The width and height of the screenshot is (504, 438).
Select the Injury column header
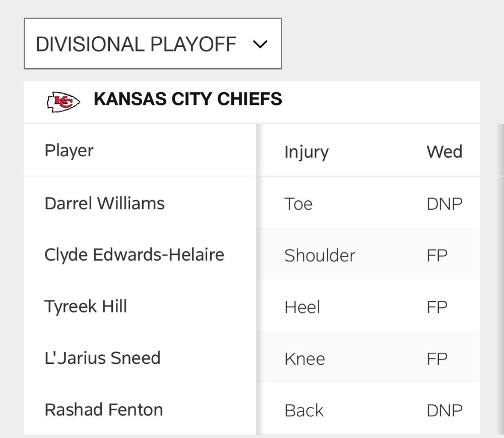coord(306,152)
